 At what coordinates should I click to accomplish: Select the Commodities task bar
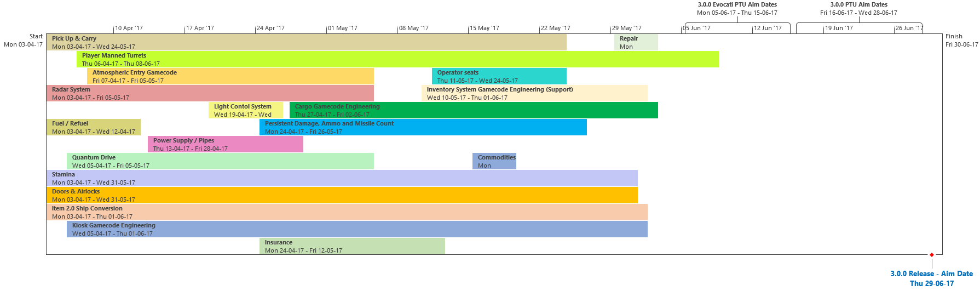coord(494,161)
